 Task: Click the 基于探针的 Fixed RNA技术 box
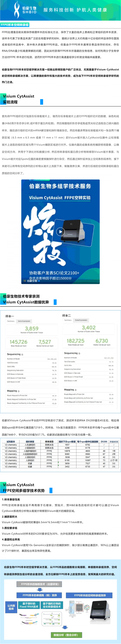[29, 605]
